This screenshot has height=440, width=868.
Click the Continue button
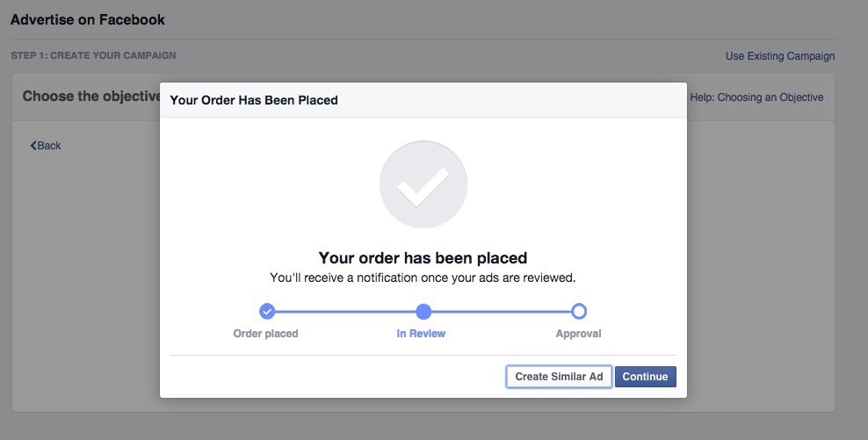645,377
